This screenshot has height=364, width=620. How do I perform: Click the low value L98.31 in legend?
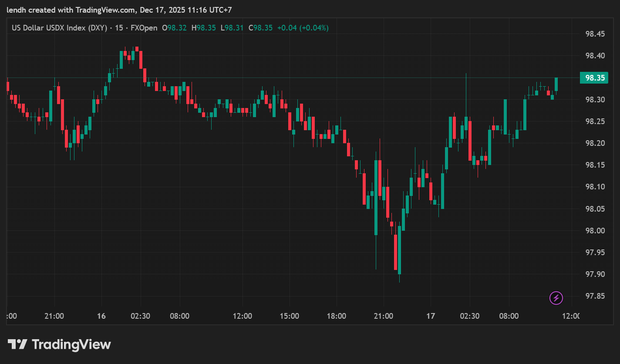pyautogui.click(x=232, y=28)
